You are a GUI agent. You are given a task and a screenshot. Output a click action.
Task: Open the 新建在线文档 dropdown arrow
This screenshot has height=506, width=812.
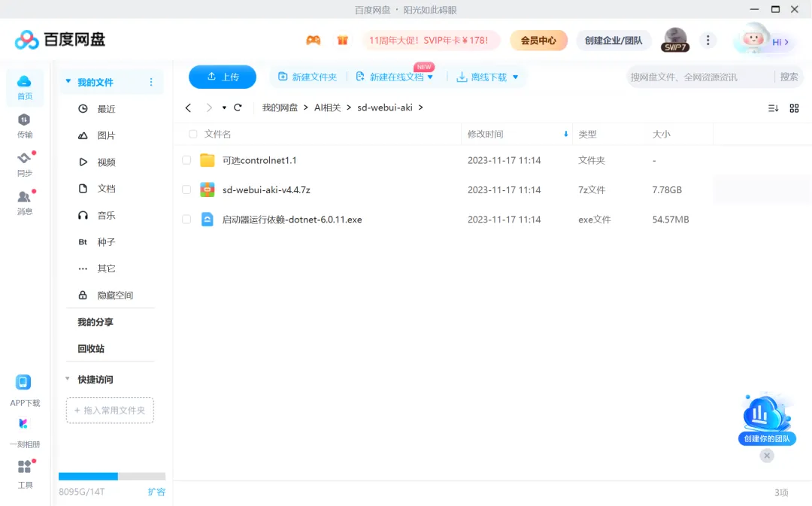[430, 77]
